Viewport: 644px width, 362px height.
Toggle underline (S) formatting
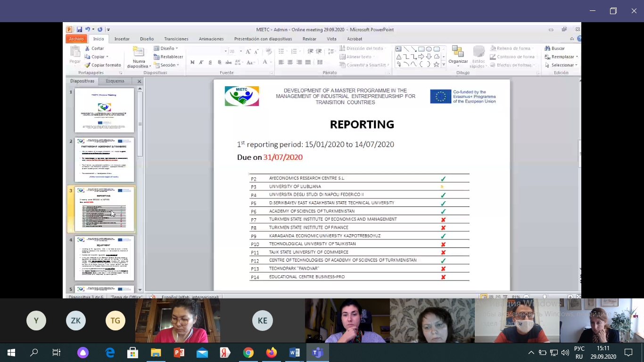click(x=210, y=62)
